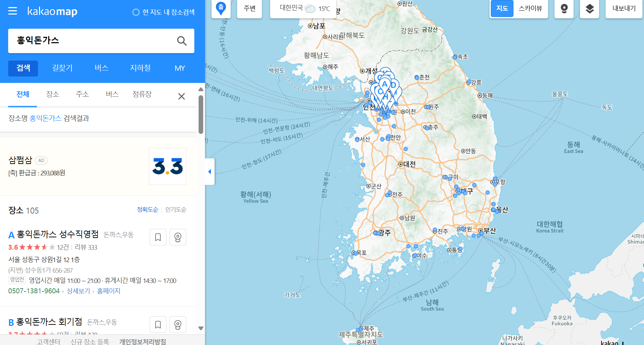Open 상세보기 for 성수직영점

(78, 291)
